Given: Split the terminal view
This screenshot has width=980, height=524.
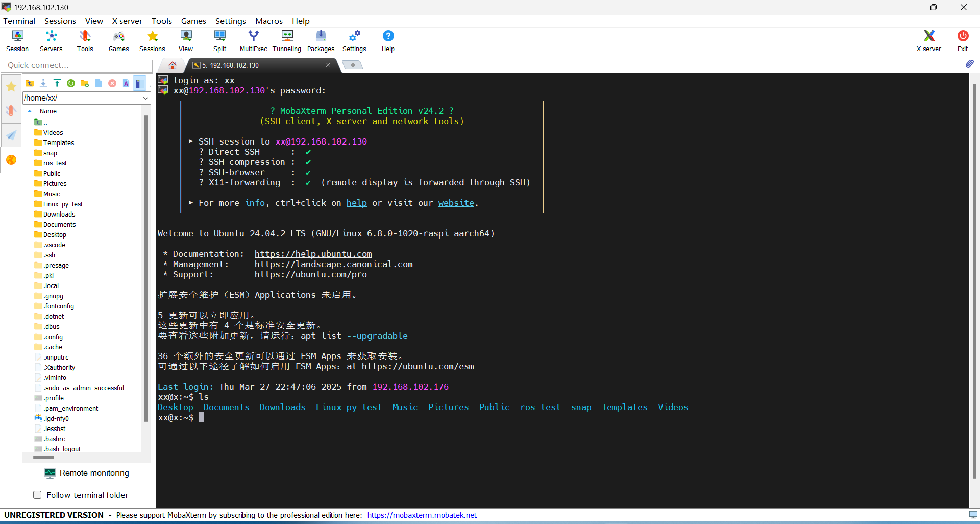Looking at the screenshot, I should click(x=219, y=41).
